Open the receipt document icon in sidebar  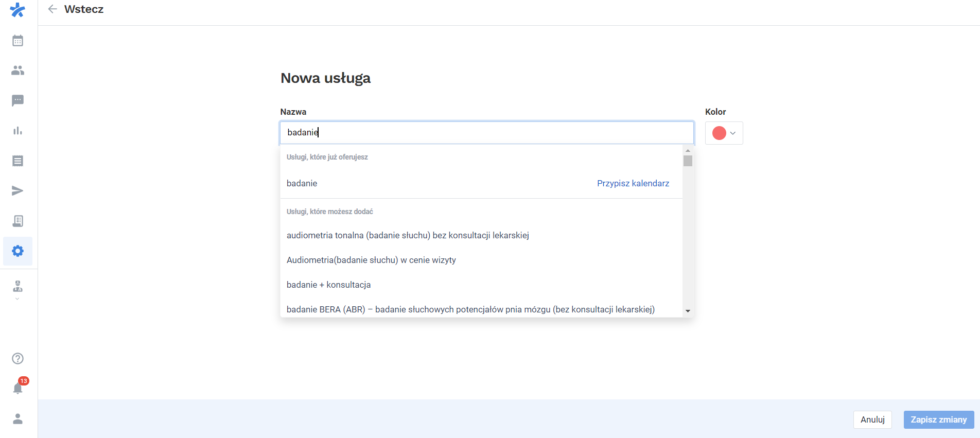[17, 221]
